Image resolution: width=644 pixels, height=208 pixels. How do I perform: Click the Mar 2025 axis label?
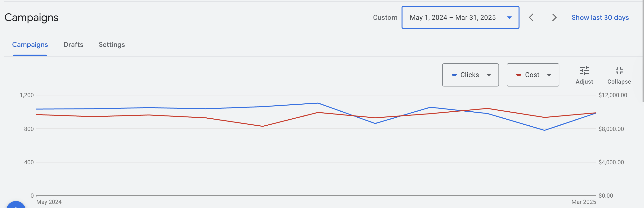584,202
